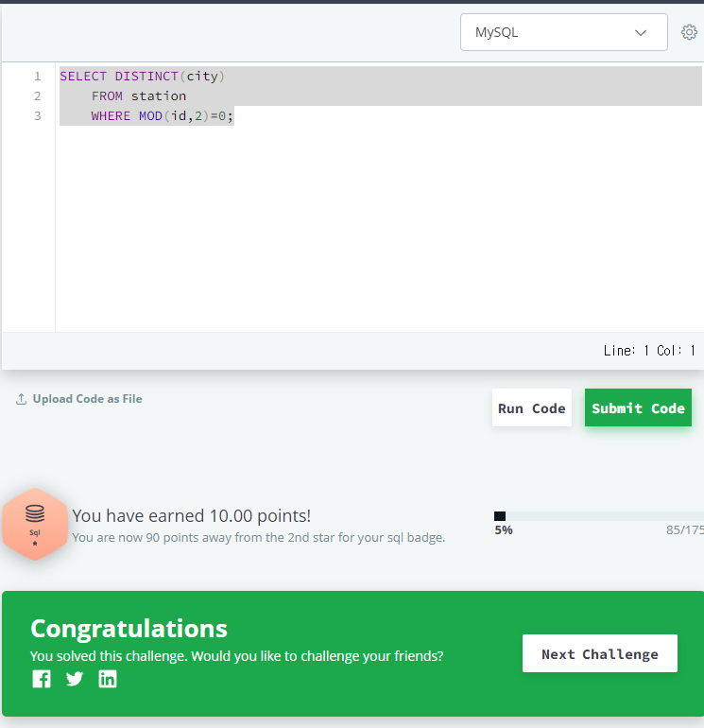Click the word station in code
The image size is (704, 728).
[159, 96]
